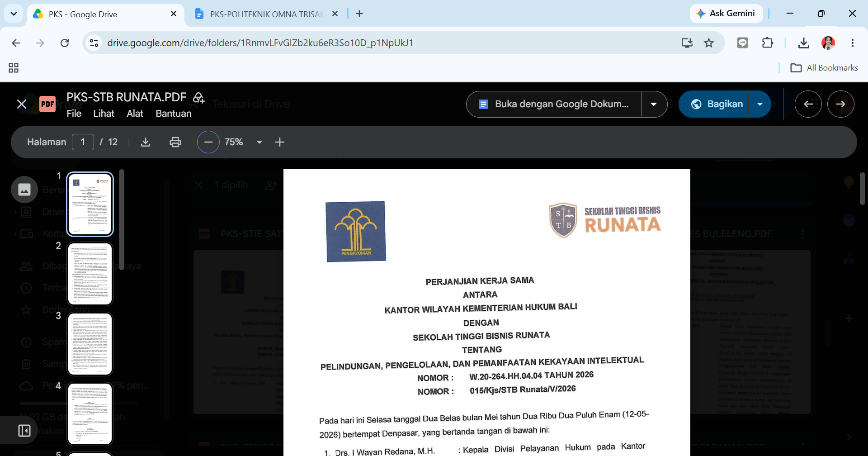Image resolution: width=868 pixels, height=456 pixels.
Task: Select page 3 thumbnail
Action: (90, 344)
